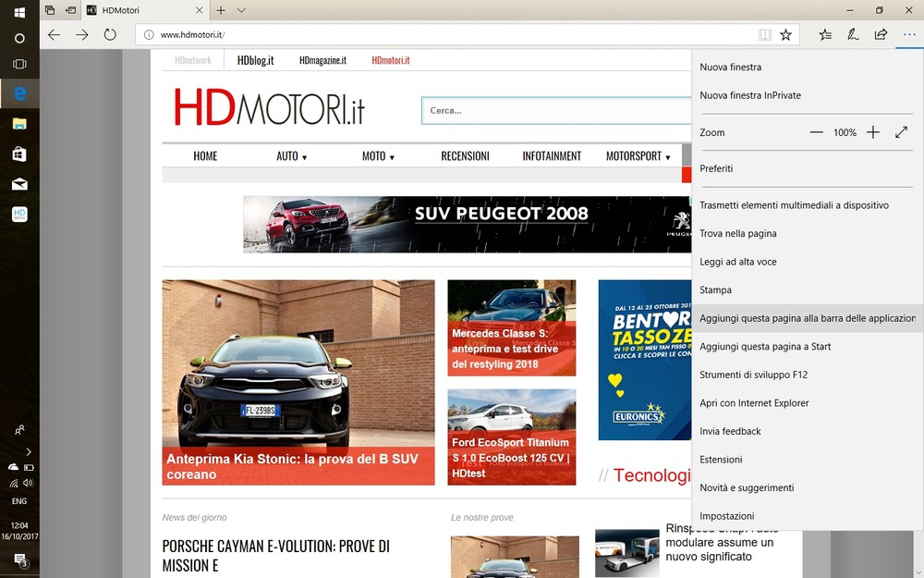Open the Hub favorites list icon
The height and width of the screenshot is (578, 924).
(824, 35)
